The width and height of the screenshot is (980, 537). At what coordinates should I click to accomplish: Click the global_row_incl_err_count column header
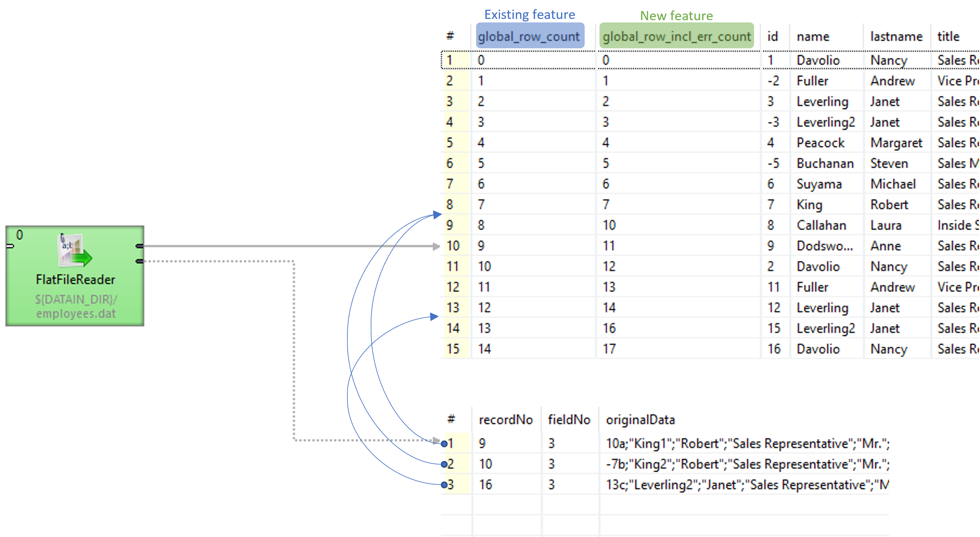pos(676,37)
